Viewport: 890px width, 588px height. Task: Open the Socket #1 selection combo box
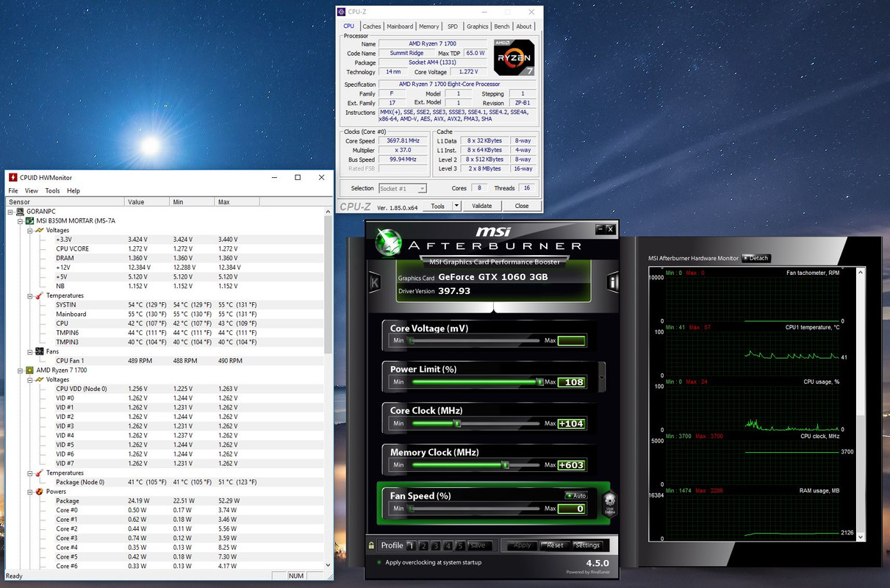coord(402,188)
